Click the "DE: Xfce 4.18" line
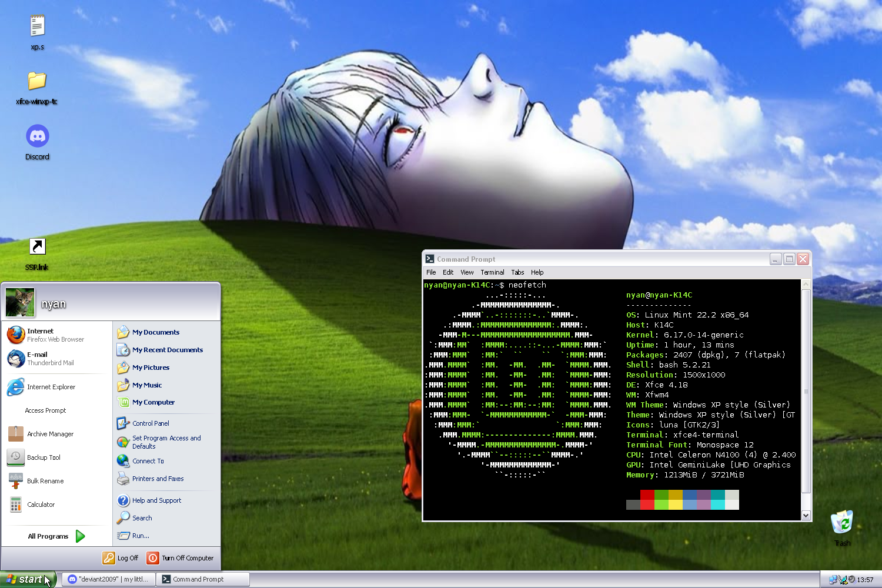The image size is (882, 588). (x=657, y=385)
